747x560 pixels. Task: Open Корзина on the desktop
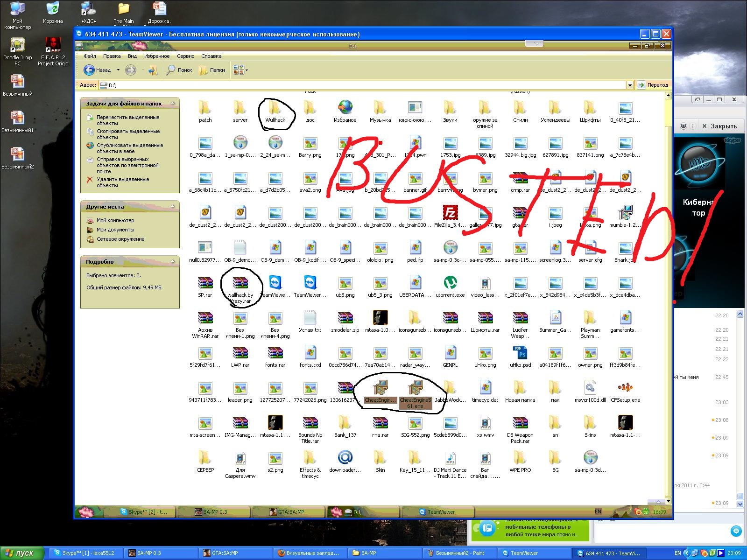coord(53,12)
